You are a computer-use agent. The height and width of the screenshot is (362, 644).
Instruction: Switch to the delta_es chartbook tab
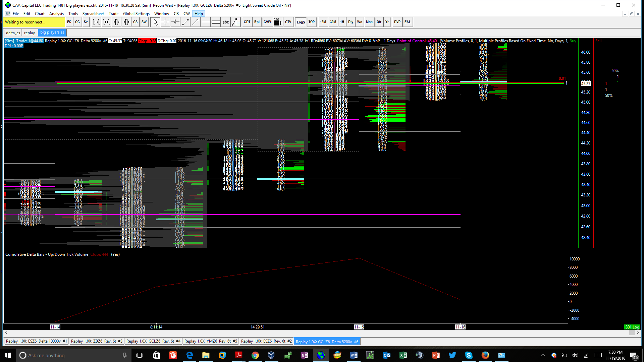(x=13, y=33)
